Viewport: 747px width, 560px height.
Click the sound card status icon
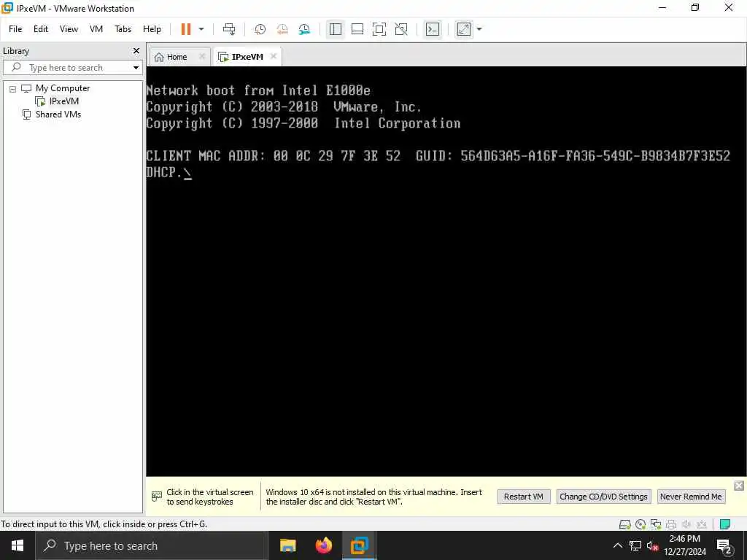[686, 524]
